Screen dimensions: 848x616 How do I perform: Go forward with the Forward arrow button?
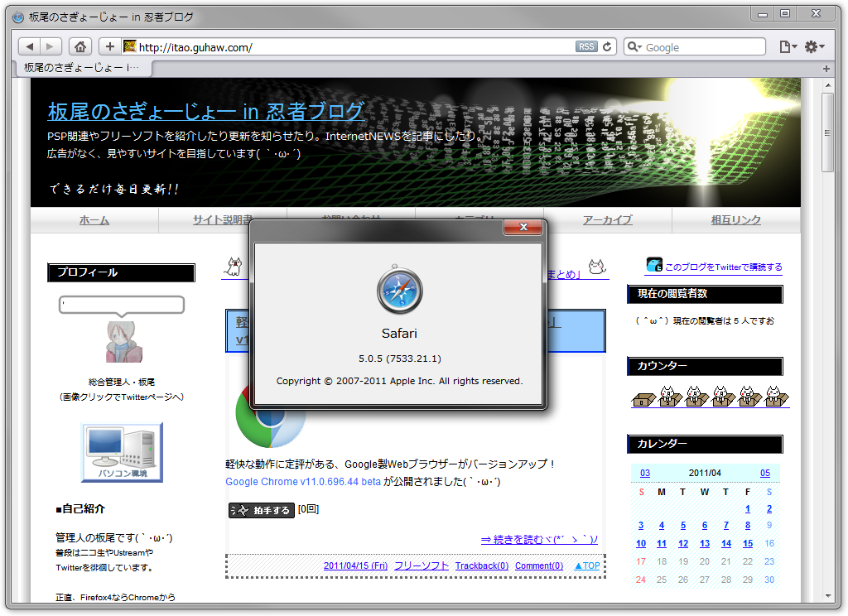(51, 46)
